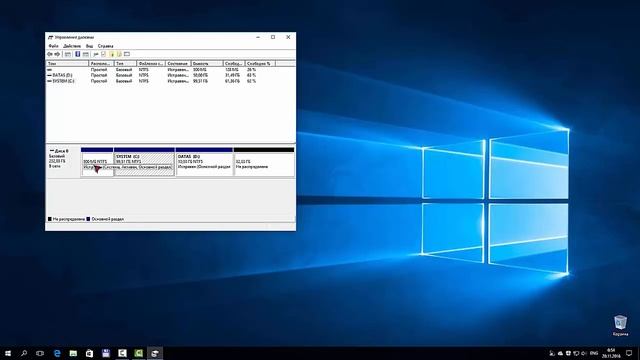Open File Explorer from the taskbar
This screenshot has width=640, height=360.
73,353
